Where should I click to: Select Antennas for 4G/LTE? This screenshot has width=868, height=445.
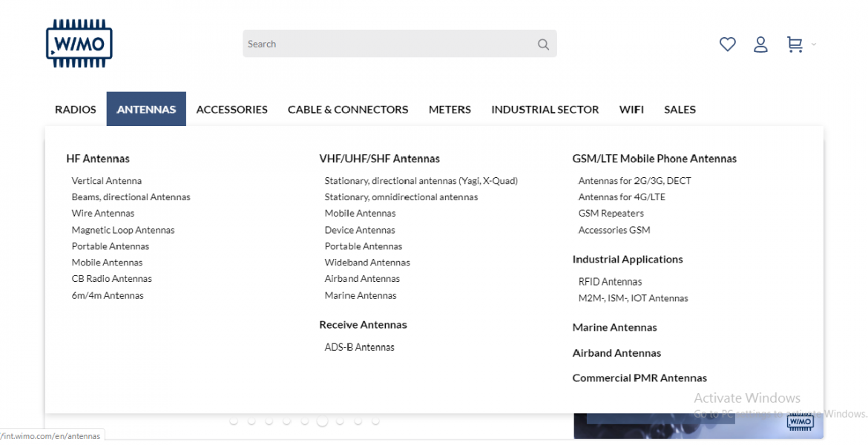(x=622, y=197)
